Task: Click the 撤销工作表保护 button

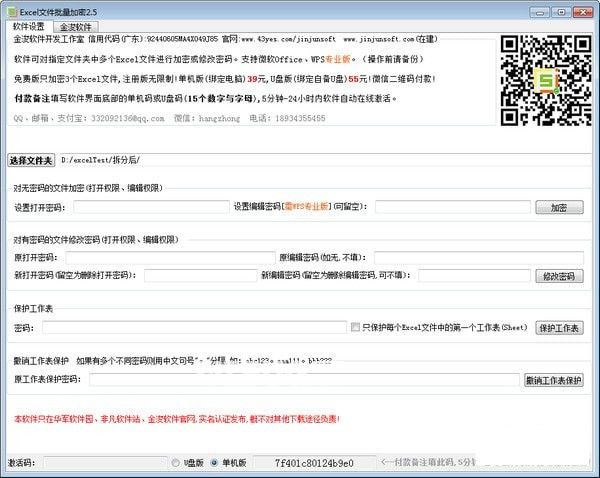Action: 553,380
